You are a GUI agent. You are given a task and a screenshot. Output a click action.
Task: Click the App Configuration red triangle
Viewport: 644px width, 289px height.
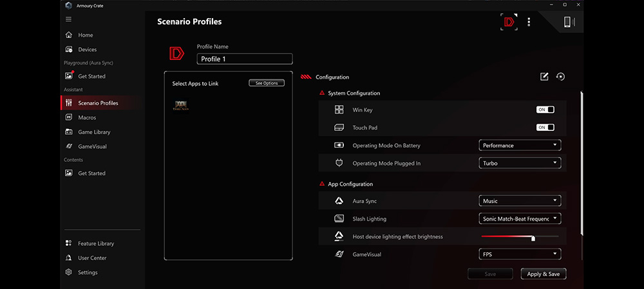coord(322,184)
